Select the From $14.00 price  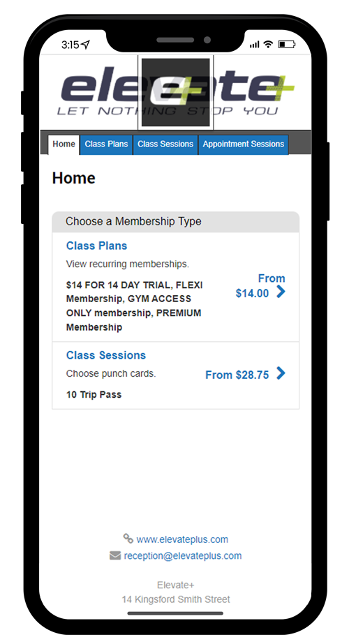(x=260, y=286)
